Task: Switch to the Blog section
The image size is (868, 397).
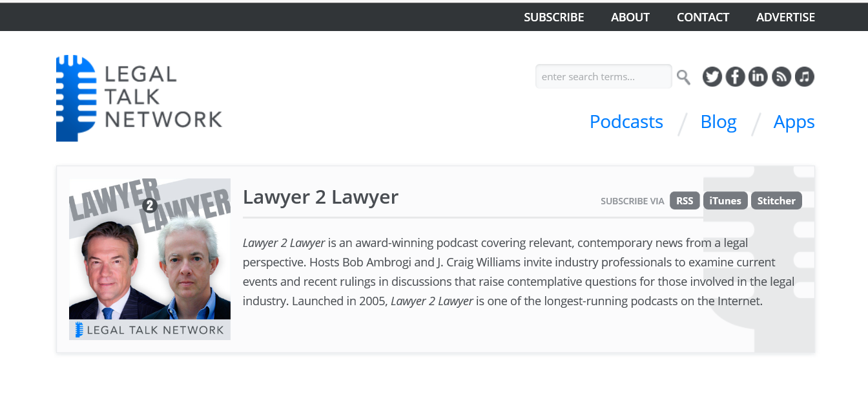Action: (x=718, y=122)
